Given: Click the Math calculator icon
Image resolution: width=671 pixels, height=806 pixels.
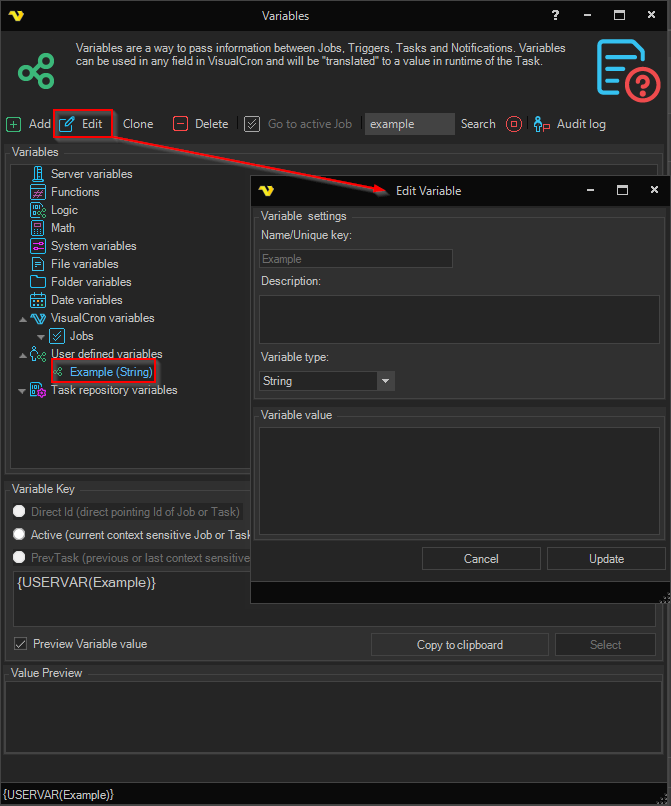Looking at the screenshot, I should (38, 228).
